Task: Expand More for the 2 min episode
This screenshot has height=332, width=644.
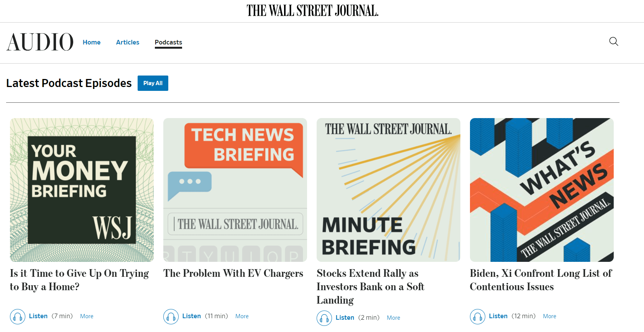Action: [393, 318]
